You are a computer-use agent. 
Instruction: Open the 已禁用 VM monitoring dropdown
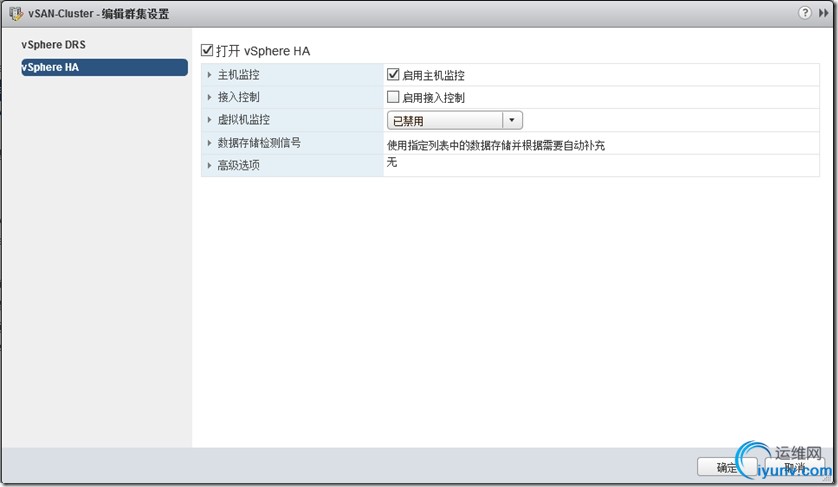(x=454, y=120)
